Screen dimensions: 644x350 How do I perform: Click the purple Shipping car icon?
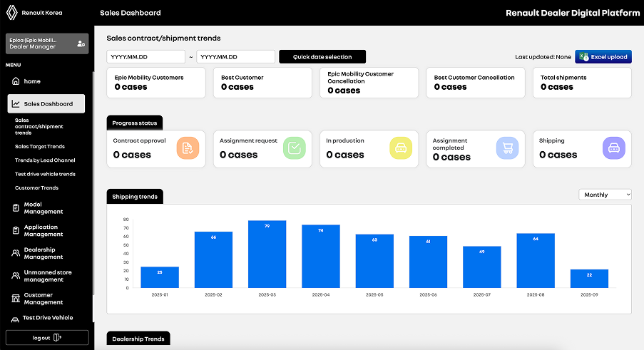click(x=613, y=148)
